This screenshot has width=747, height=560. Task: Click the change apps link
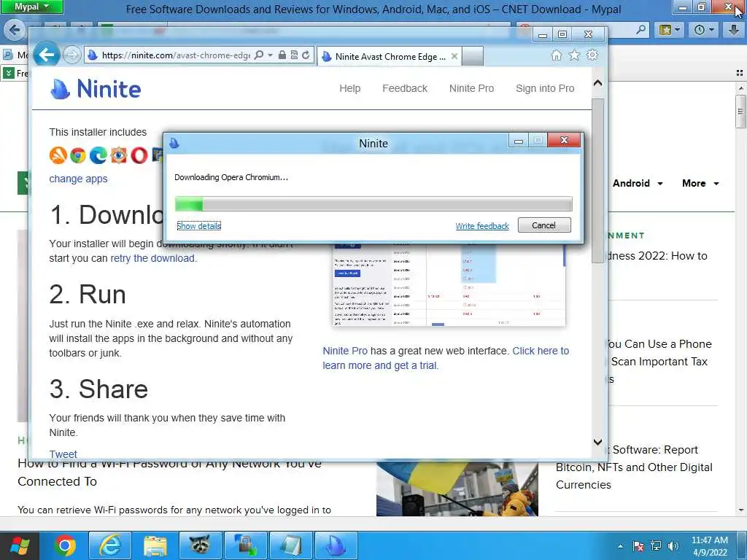click(78, 179)
